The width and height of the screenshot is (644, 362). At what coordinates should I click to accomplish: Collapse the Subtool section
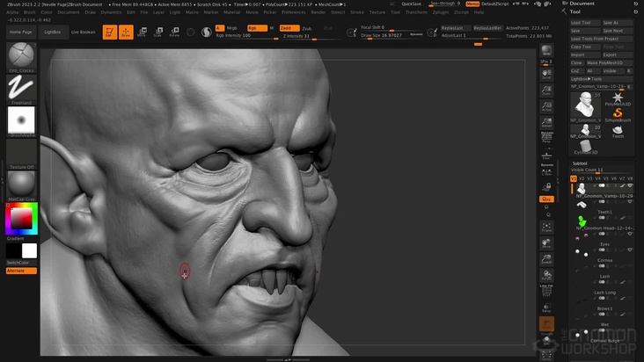tap(580, 163)
